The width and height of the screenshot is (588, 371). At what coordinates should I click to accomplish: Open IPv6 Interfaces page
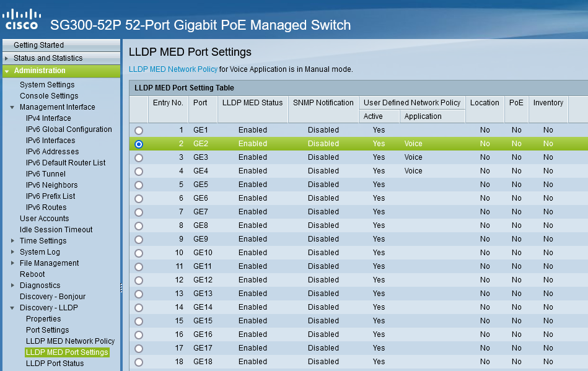50,141
